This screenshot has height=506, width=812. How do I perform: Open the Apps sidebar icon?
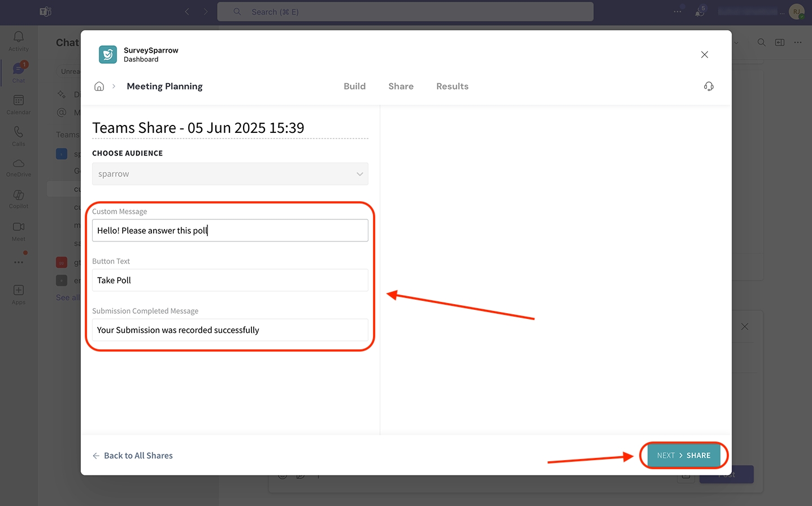tap(19, 294)
